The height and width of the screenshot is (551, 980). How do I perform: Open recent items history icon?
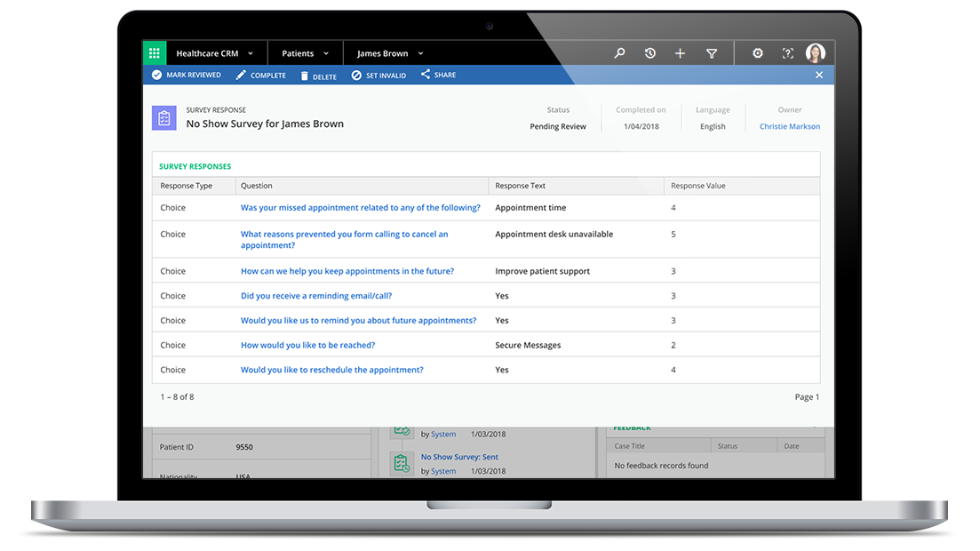[x=649, y=53]
